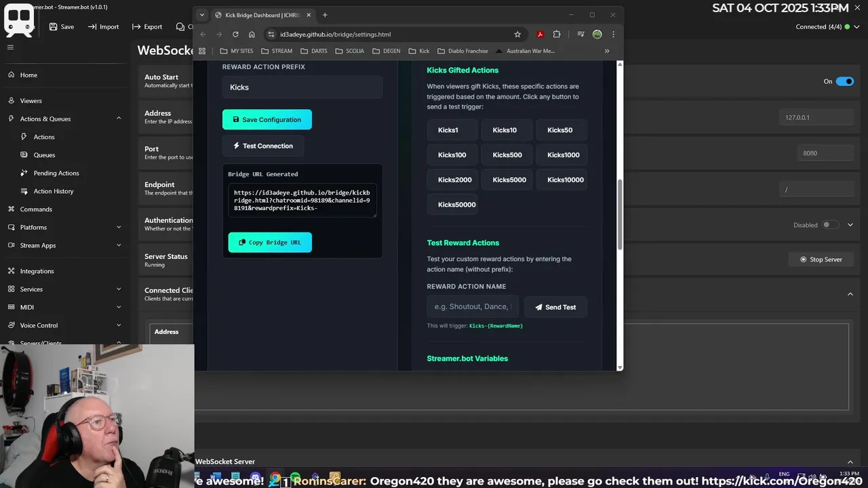Expand the Authentication settings chevron
868x488 pixels.
click(850, 224)
